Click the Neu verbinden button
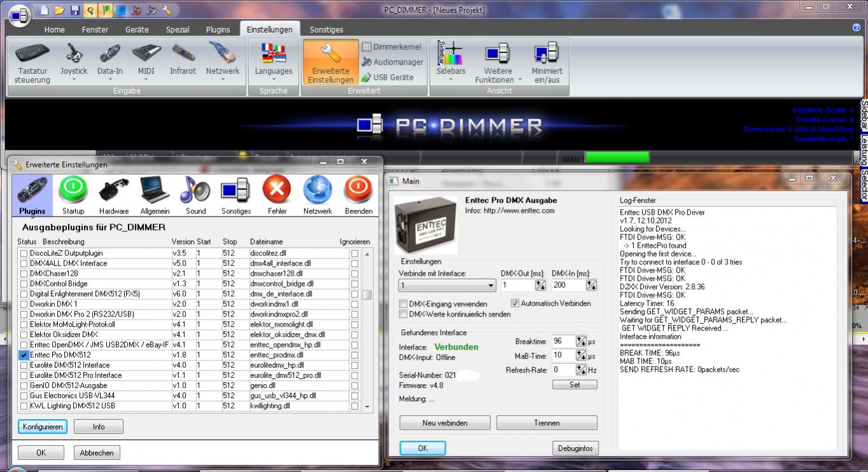Viewport: 868px width, 472px height. click(x=445, y=423)
